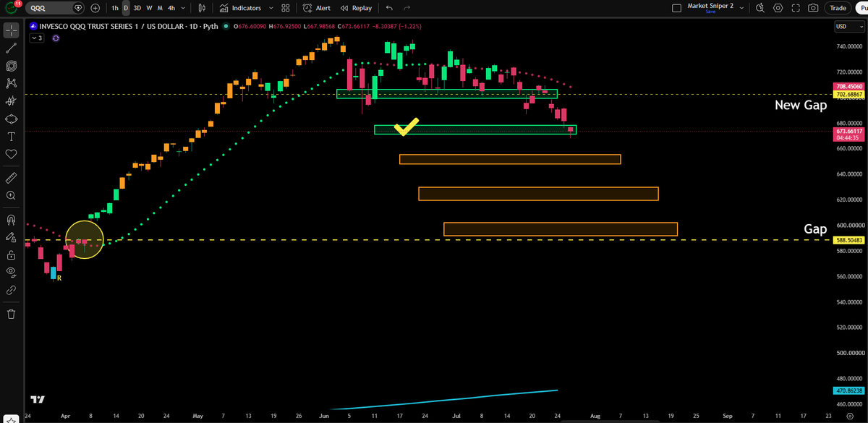Click the undo arrow
Viewport: 868px width, 423px height.
pyautogui.click(x=389, y=8)
